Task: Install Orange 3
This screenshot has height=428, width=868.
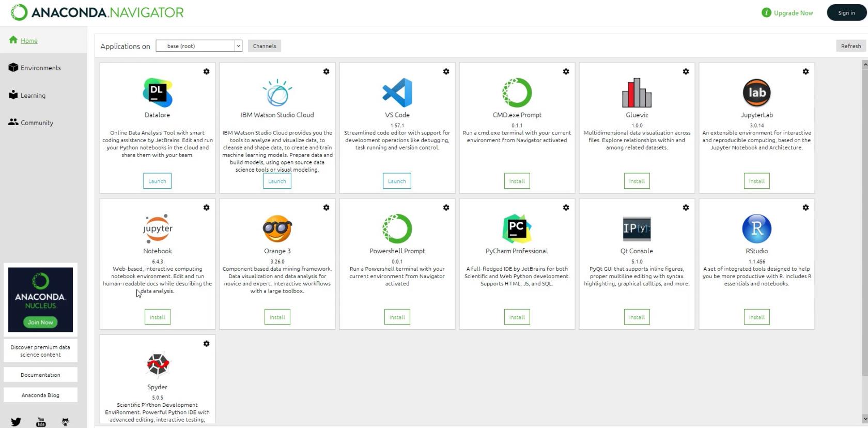Action: (277, 317)
